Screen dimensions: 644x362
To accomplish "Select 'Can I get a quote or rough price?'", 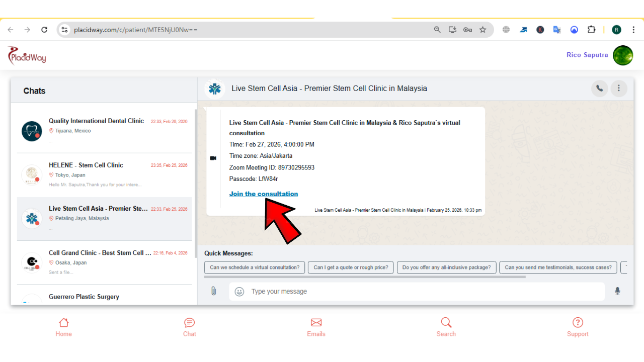I will click(x=351, y=267).
